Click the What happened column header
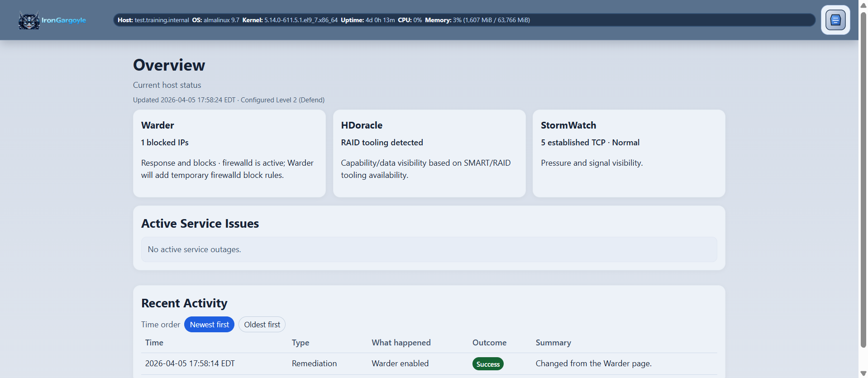Image resolution: width=868 pixels, height=378 pixels. (x=401, y=343)
